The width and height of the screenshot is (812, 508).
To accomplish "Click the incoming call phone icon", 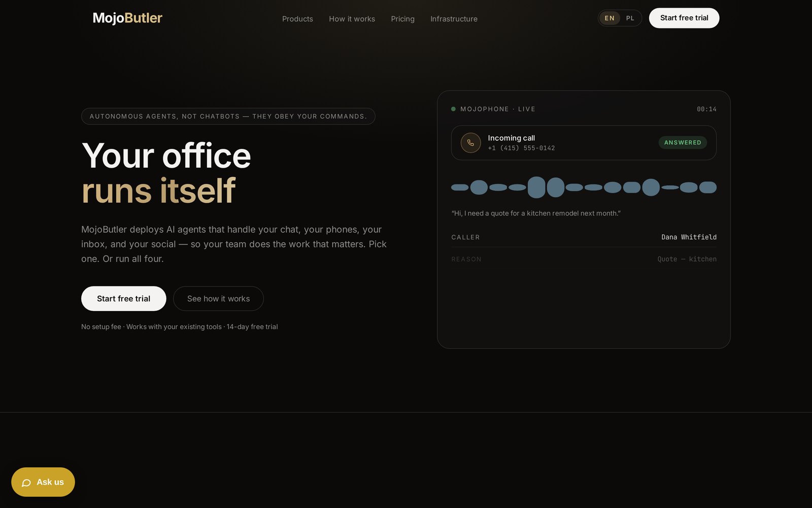I will point(470,143).
